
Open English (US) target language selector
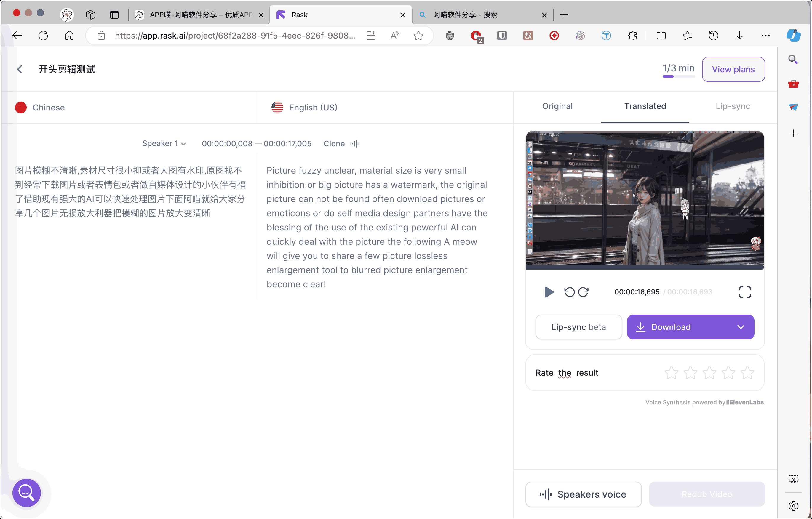click(304, 108)
